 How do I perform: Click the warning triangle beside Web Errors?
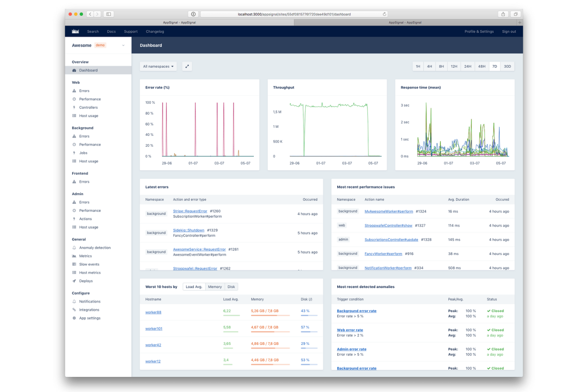(74, 91)
